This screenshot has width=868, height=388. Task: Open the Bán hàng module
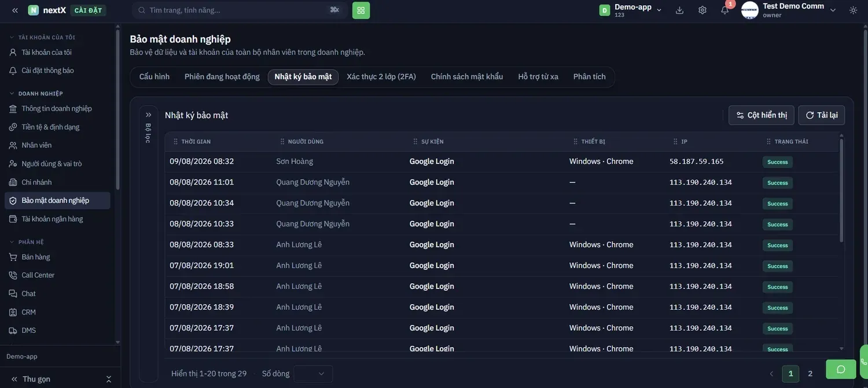click(x=58, y=257)
